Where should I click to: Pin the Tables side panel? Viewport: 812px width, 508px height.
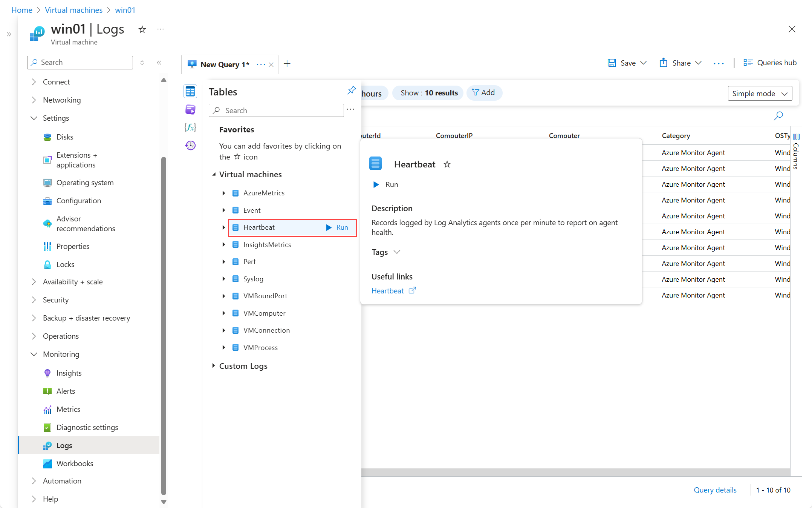351,90
